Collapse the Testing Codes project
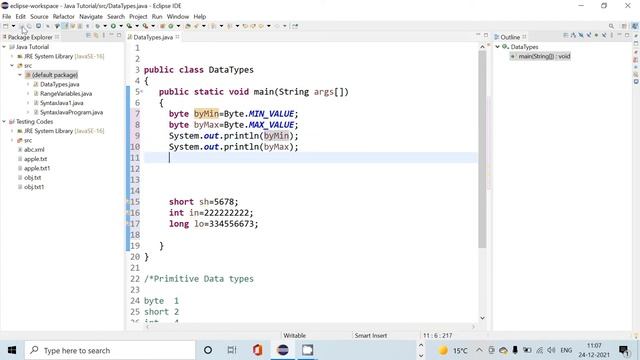 (x=4, y=122)
